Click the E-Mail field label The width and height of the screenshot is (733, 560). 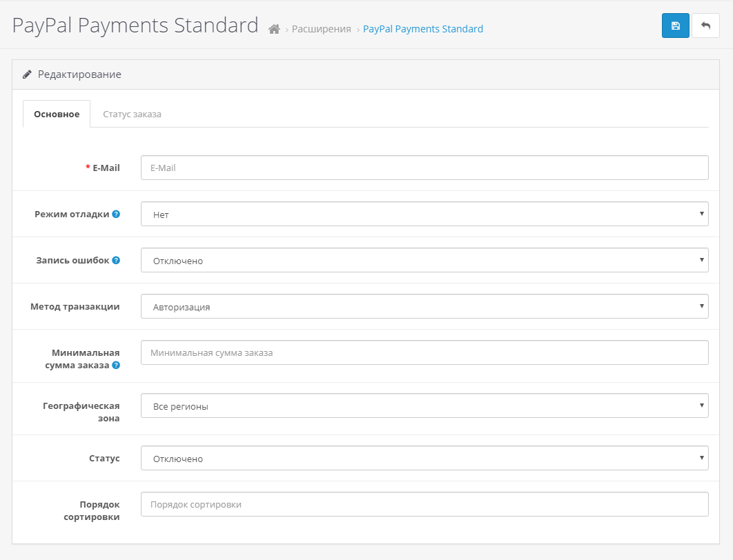[106, 168]
